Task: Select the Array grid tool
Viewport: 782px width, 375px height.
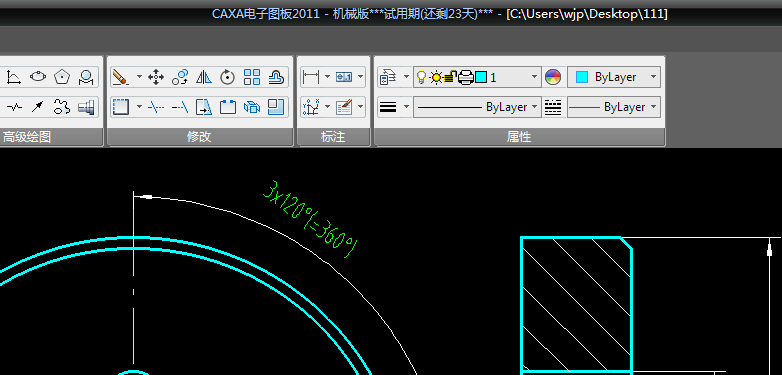Action: tap(252, 77)
